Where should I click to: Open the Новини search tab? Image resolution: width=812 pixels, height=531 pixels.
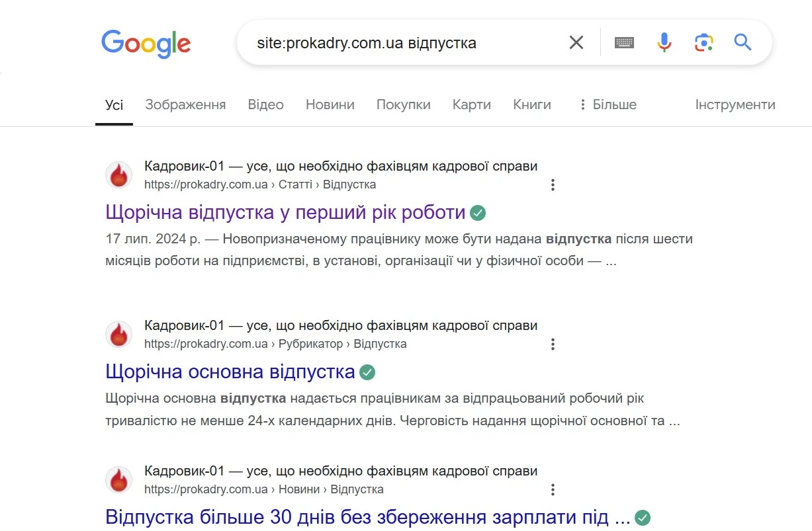click(330, 104)
